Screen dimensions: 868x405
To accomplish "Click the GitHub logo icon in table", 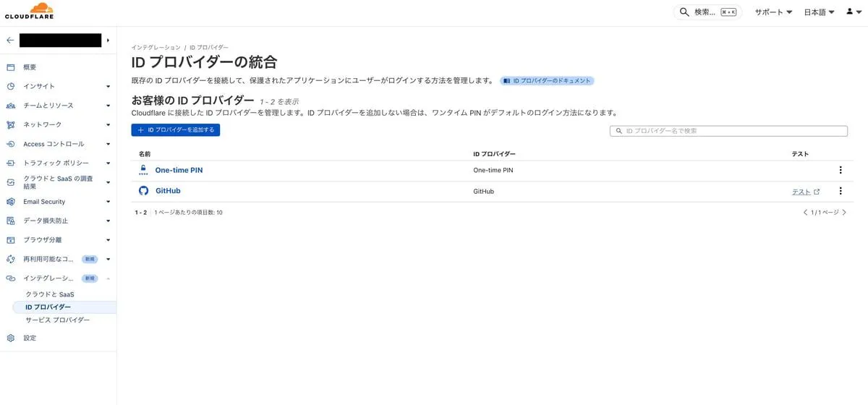I will click(143, 191).
